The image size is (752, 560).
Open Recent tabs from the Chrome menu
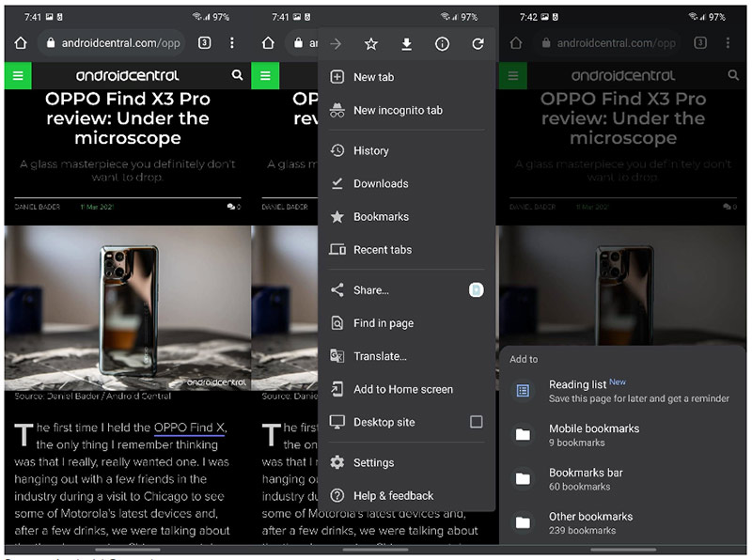[407, 250]
